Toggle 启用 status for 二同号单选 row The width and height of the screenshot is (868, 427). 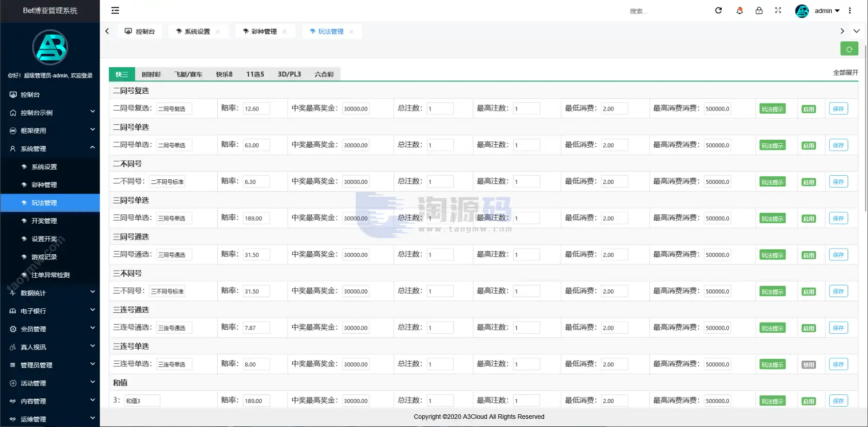click(808, 146)
